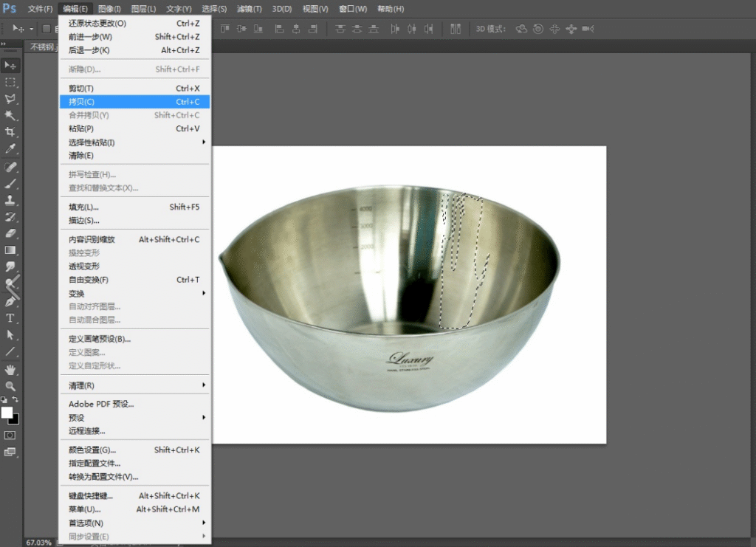The width and height of the screenshot is (756, 547).
Task: Select the Hand tool
Action: click(x=10, y=370)
